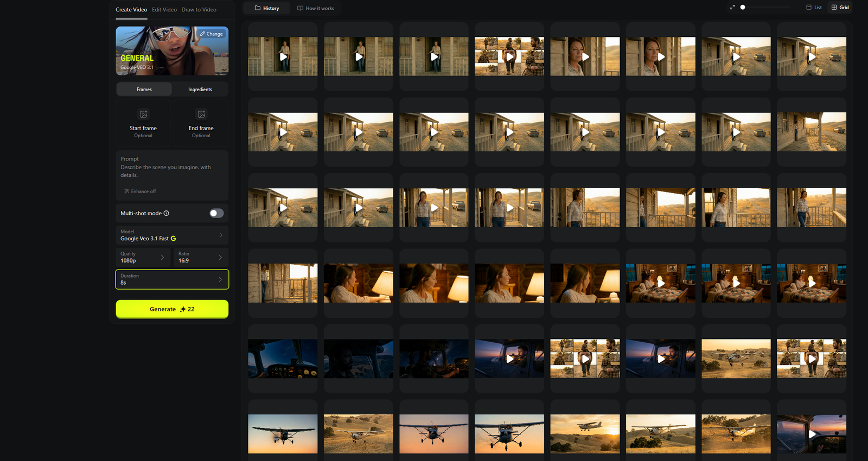Click the pencil icon on Change button
Screen dimensions: 868x461
[202, 34]
